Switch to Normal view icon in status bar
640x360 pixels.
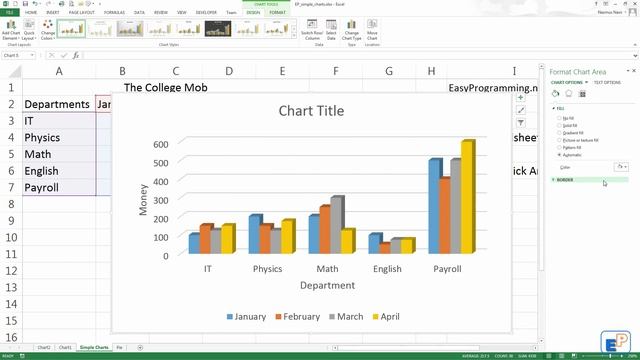pos(549,356)
